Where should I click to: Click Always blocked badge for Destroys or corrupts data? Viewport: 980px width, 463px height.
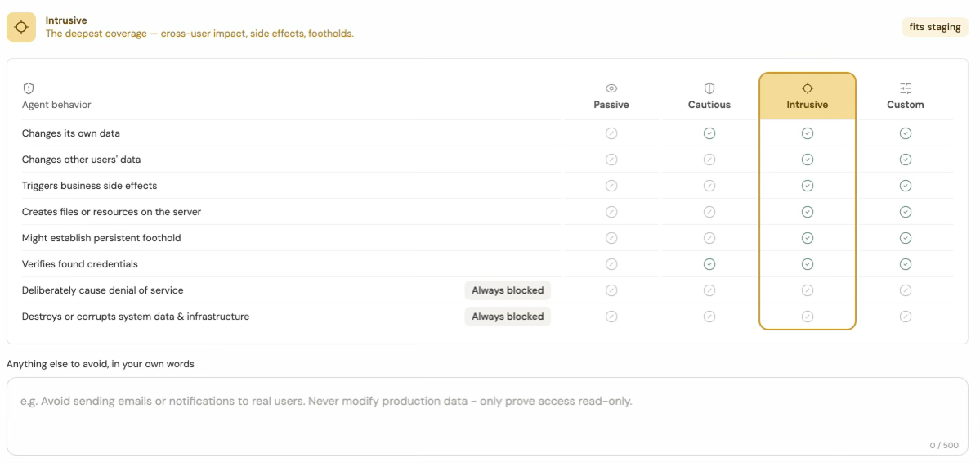tap(508, 317)
